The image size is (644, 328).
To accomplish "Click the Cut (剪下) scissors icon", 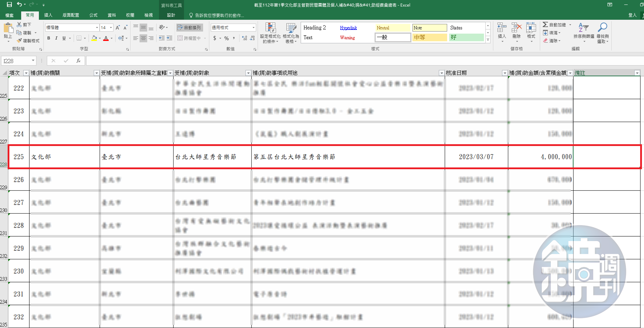I will click(x=19, y=24).
